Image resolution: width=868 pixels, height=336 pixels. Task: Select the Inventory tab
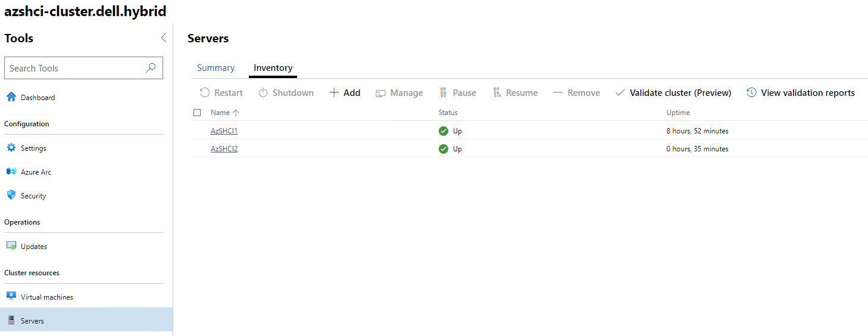[273, 68]
